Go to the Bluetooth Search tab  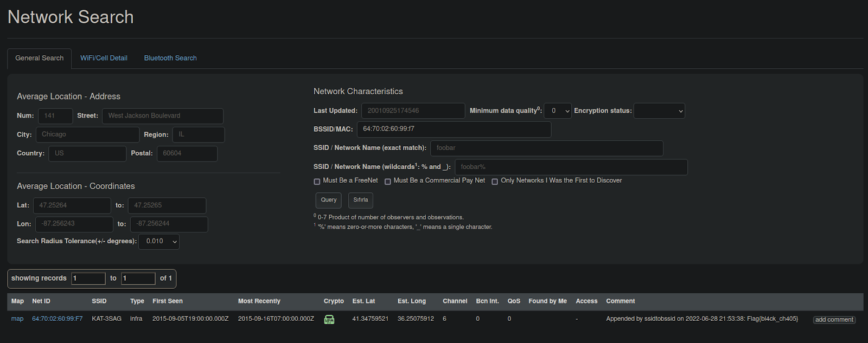(170, 58)
